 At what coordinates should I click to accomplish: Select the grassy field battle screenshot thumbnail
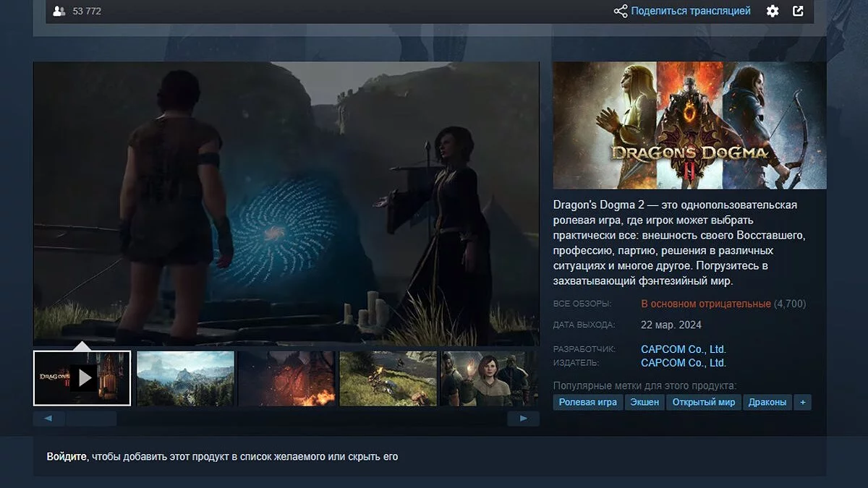(388, 378)
